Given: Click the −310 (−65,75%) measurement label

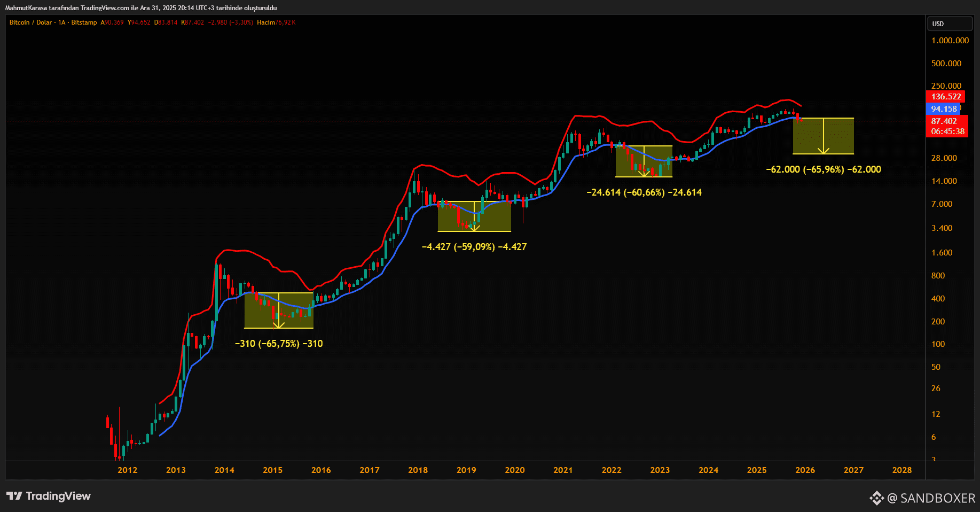Looking at the screenshot, I should pos(279,344).
